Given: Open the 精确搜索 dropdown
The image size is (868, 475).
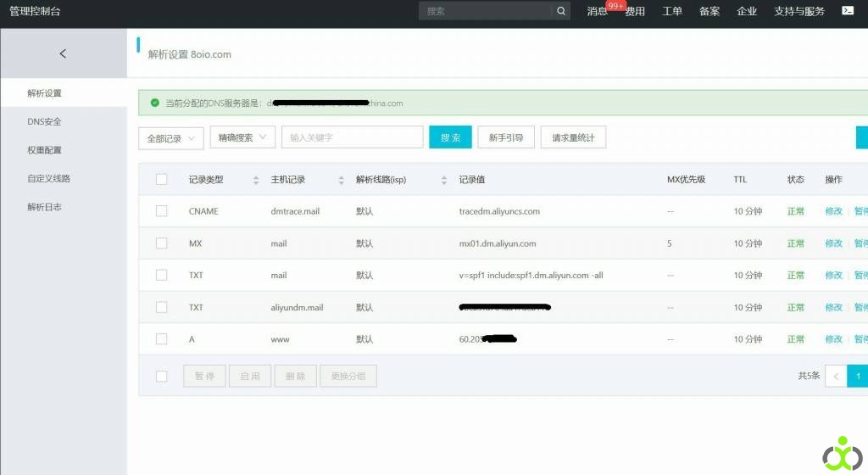Looking at the screenshot, I should point(242,137).
